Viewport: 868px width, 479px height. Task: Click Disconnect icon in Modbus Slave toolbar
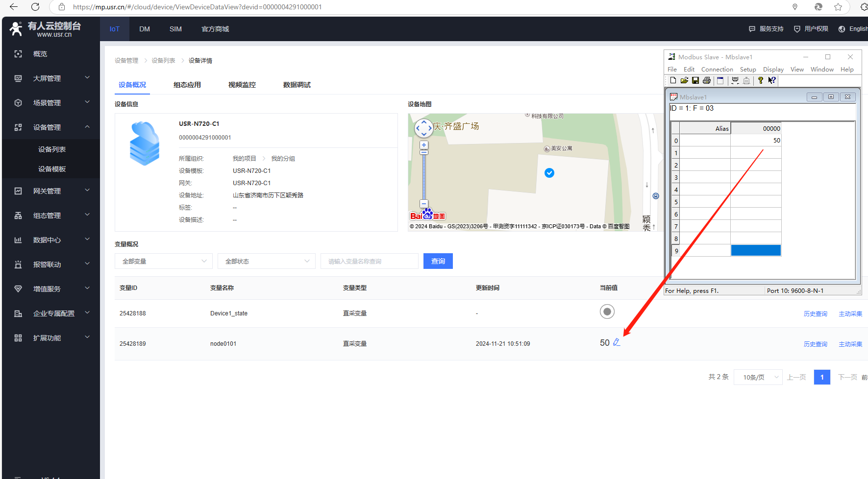point(746,80)
